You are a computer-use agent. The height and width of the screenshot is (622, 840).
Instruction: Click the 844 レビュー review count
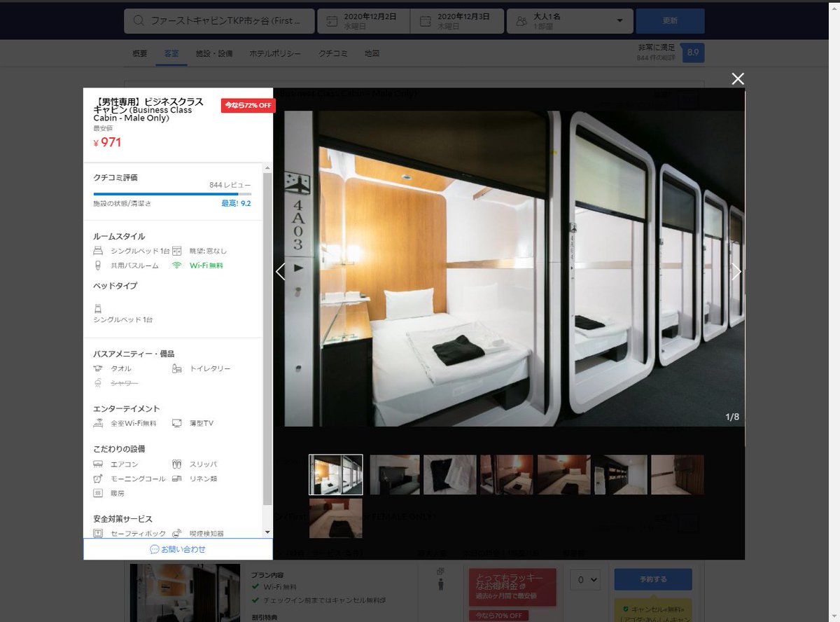[x=230, y=185]
